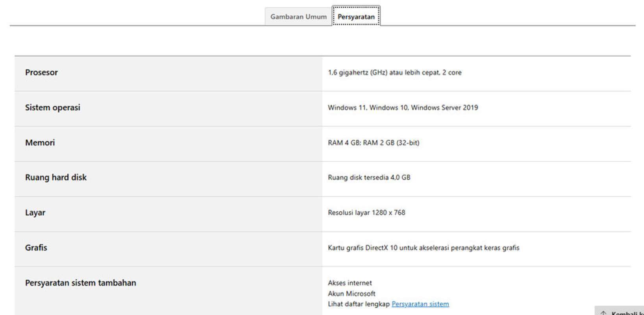This screenshot has height=315, width=644.
Task: Click the Akun Microsoft text
Action: click(x=352, y=293)
